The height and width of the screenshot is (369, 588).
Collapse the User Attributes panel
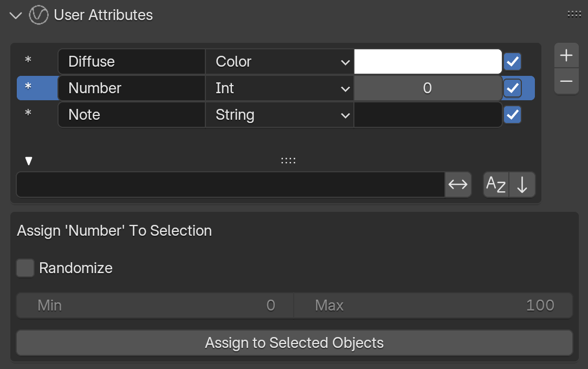pyautogui.click(x=16, y=15)
